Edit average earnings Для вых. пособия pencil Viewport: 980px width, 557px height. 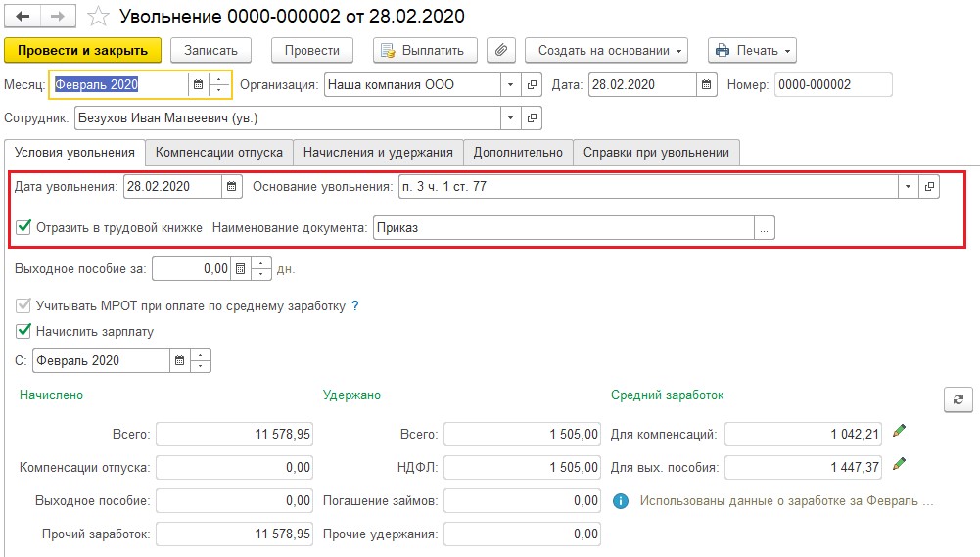[899, 464]
